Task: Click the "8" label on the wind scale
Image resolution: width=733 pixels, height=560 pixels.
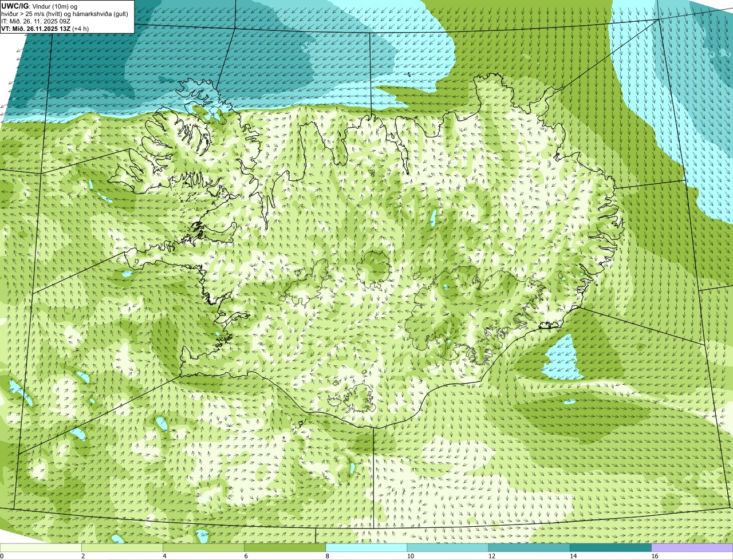Action: pos(327,556)
